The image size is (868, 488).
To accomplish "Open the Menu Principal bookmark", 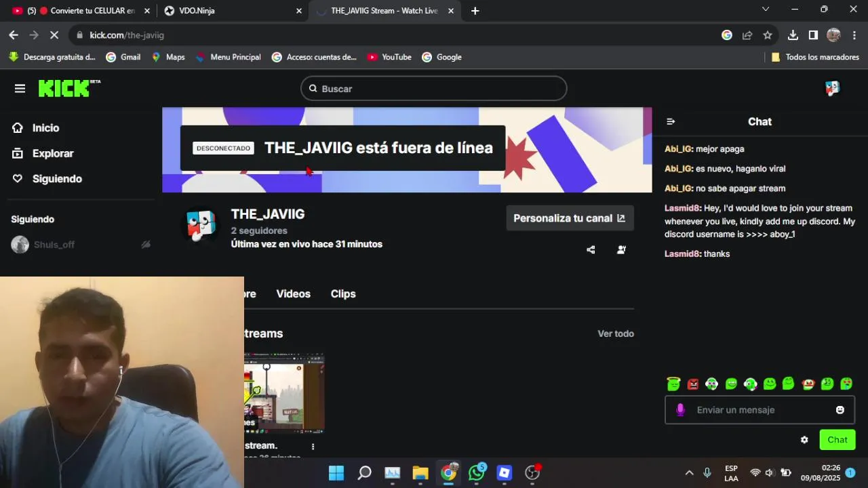I will click(x=228, y=58).
